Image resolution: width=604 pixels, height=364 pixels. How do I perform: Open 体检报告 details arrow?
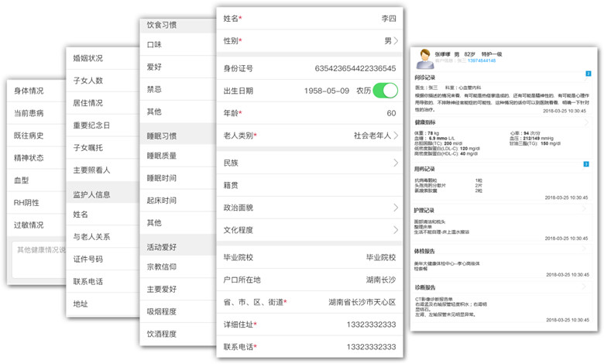[586, 251]
